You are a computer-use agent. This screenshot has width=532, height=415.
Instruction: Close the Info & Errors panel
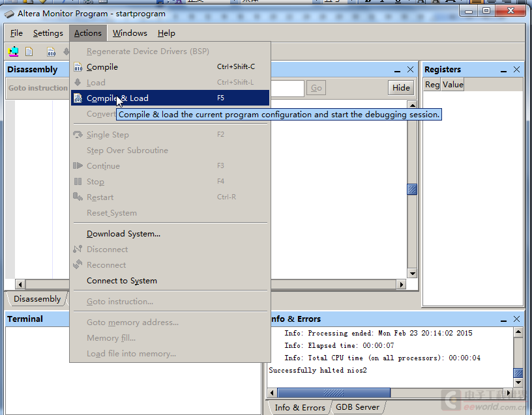point(516,319)
